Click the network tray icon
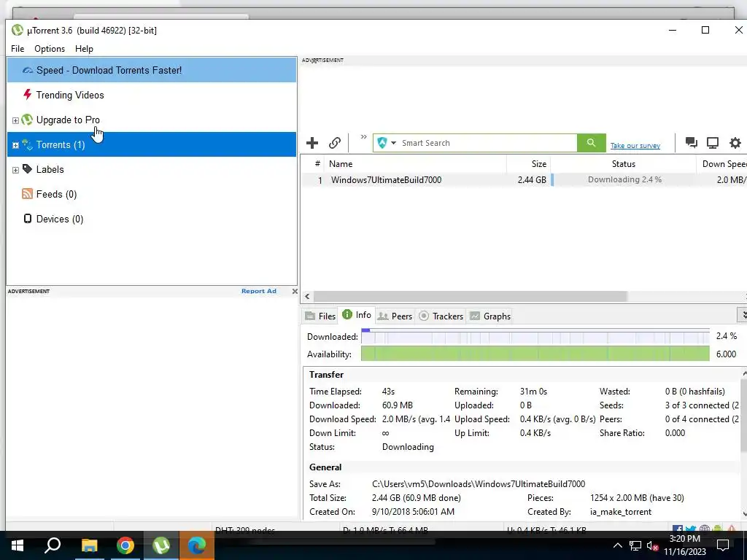 pyautogui.click(x=635, y=545)
